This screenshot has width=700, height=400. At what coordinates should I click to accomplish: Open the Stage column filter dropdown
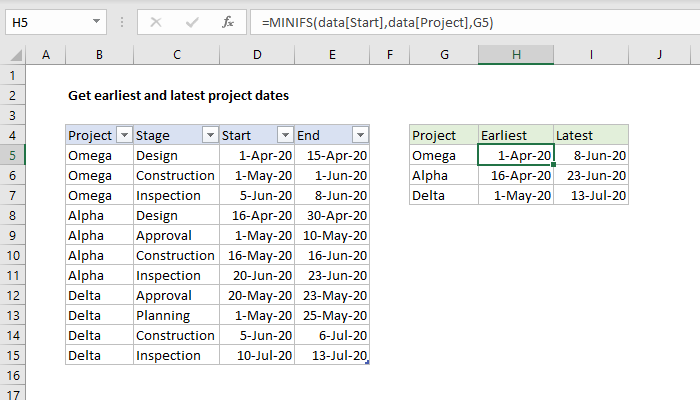[x=210, y=135]
